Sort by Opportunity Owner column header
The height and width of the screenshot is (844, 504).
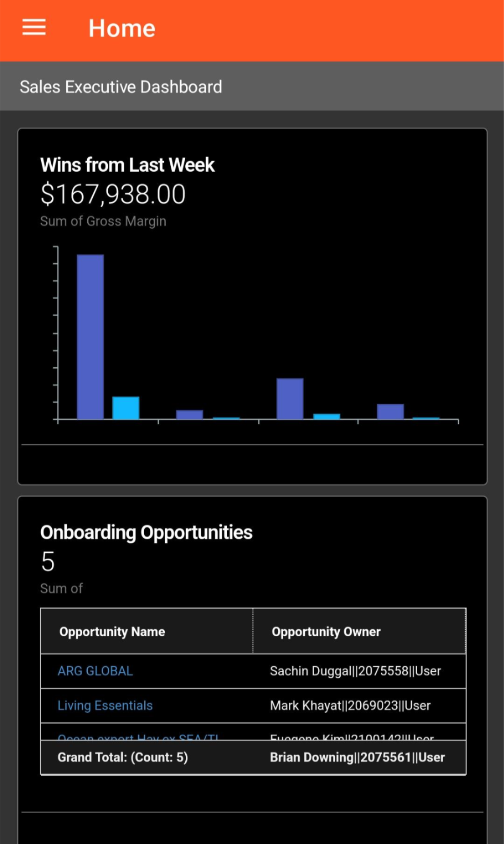pos(326,632)
